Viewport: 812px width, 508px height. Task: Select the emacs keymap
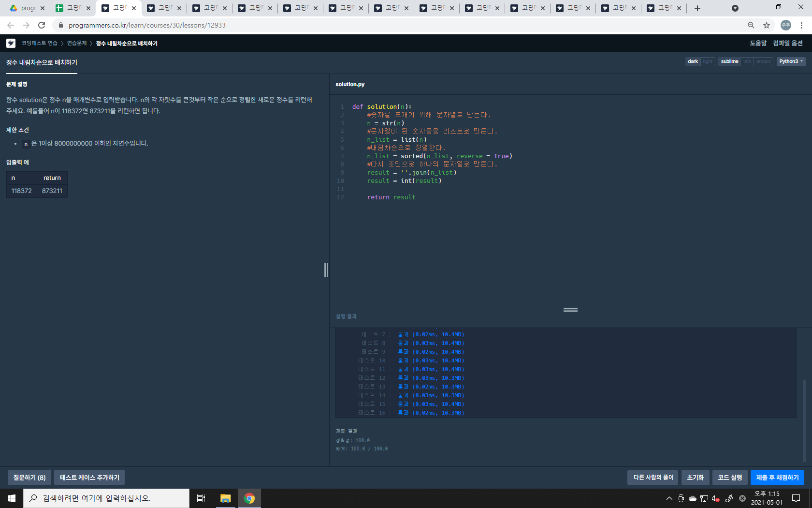763,61
